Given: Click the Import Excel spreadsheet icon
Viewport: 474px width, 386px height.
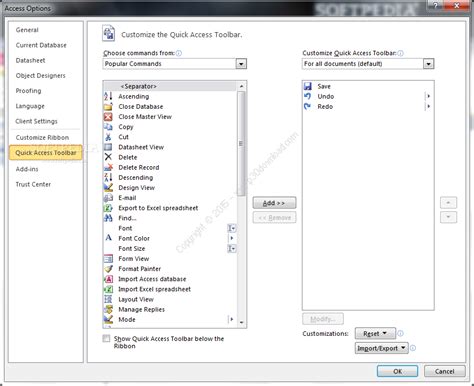Looking at the screenshot, I should click(108, 289).
